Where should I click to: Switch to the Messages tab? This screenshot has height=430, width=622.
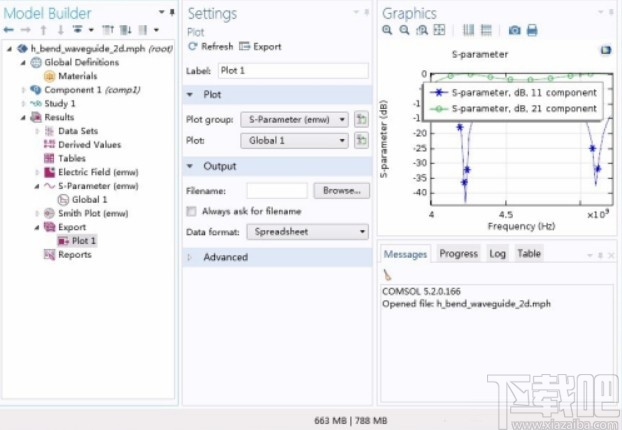(x=405, y=254)
